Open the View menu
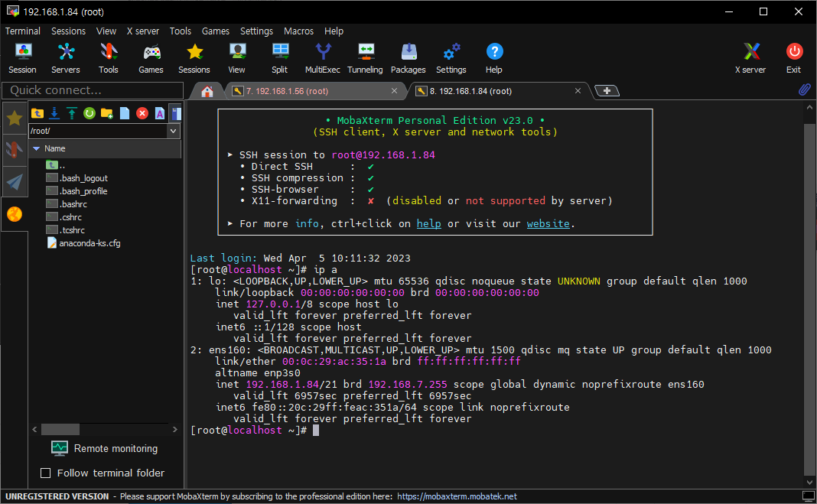This screenshot has height=504, width=817. point(106,31)
